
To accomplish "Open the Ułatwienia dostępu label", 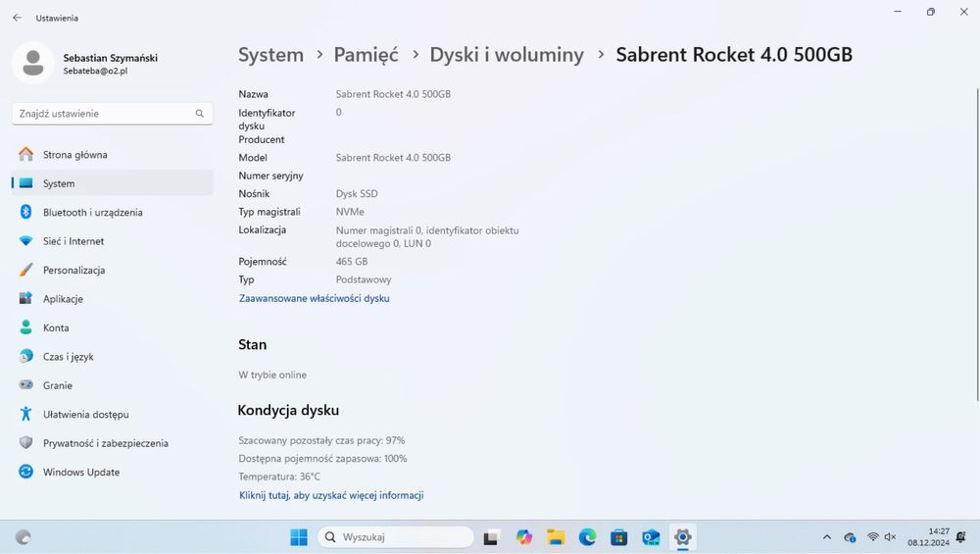I will [x=85, y=414].
